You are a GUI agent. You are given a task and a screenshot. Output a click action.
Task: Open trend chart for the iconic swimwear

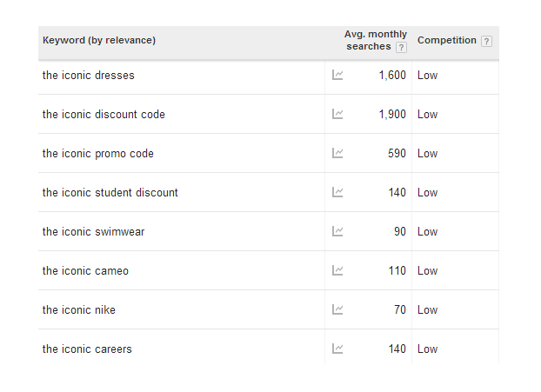pyautogui.click(x=337, y=231)
